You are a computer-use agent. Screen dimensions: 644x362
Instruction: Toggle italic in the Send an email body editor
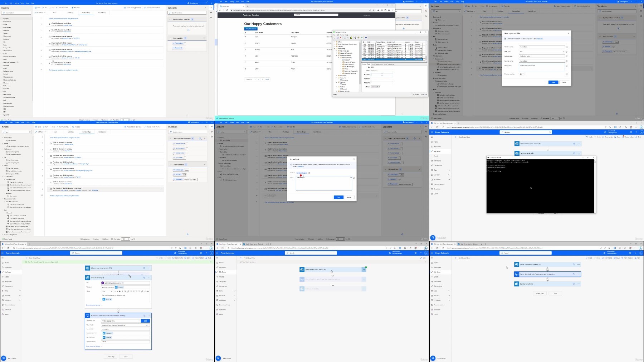[x=122, y=291]
